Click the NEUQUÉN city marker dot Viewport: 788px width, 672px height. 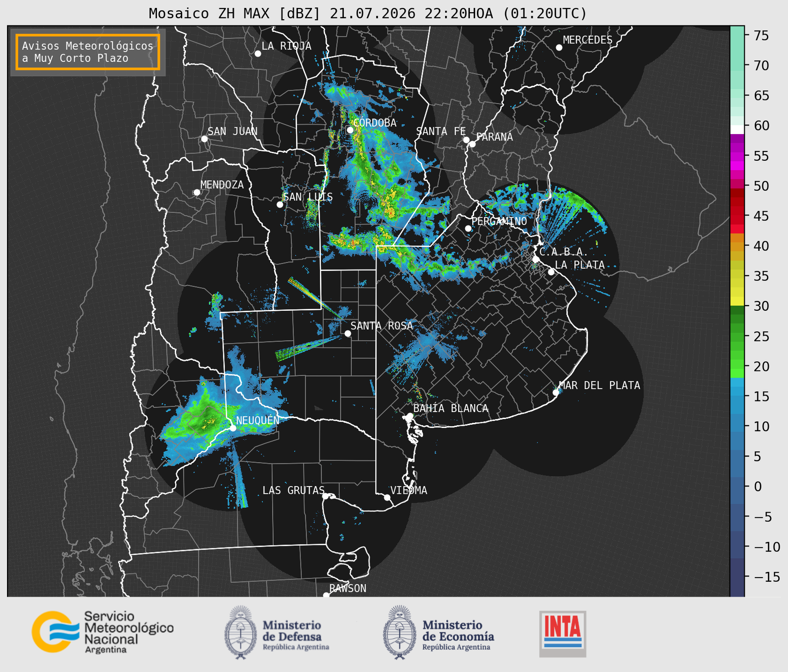(233, 428)
